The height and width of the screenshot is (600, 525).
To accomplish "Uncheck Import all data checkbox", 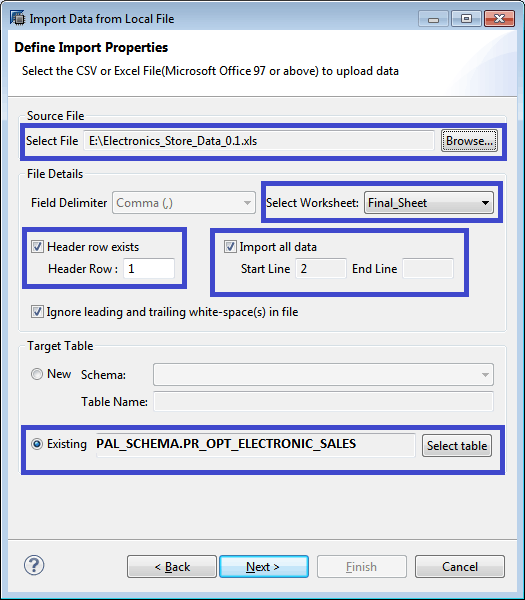I will [230, 246].
